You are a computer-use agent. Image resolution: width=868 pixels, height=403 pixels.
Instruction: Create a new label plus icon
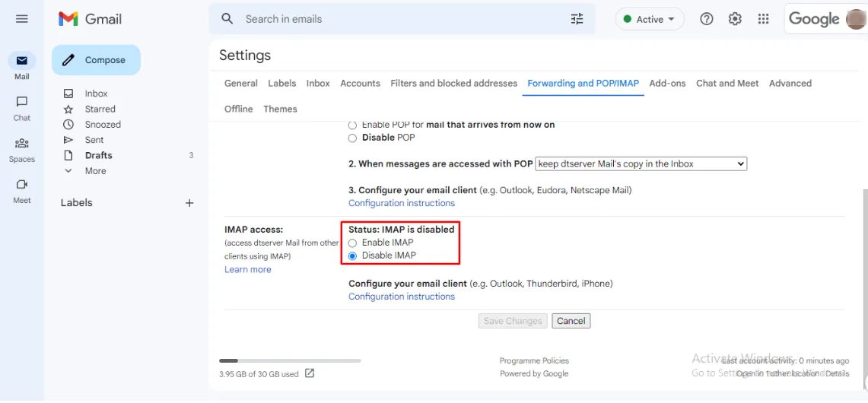(x=189, y=203)
